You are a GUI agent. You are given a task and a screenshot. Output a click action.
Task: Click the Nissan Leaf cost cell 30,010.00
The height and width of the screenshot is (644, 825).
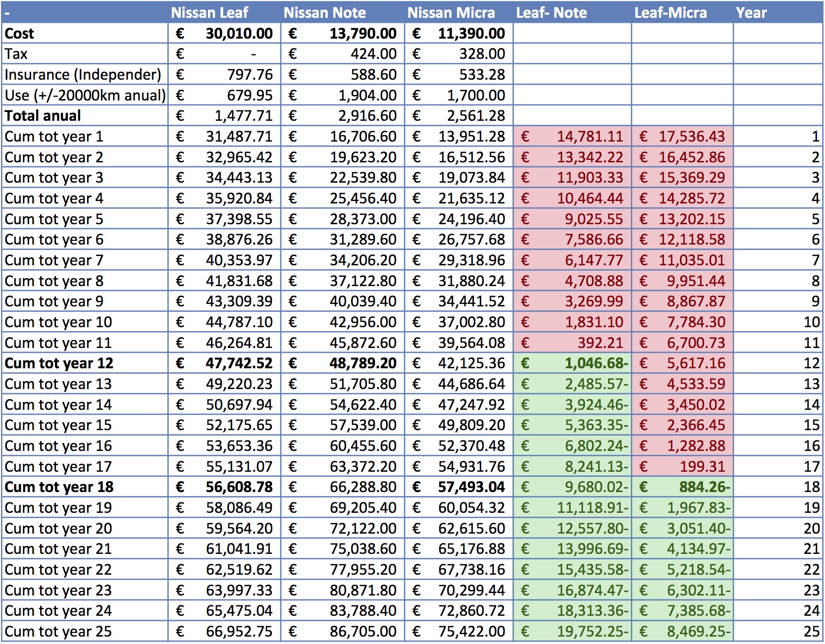pos(239,34)
